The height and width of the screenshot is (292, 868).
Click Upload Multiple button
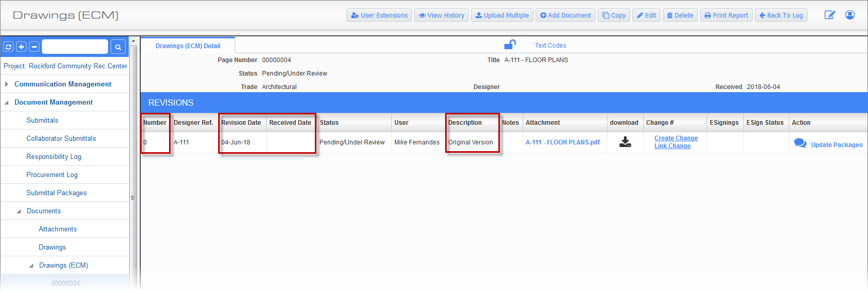tap(502, 16)
